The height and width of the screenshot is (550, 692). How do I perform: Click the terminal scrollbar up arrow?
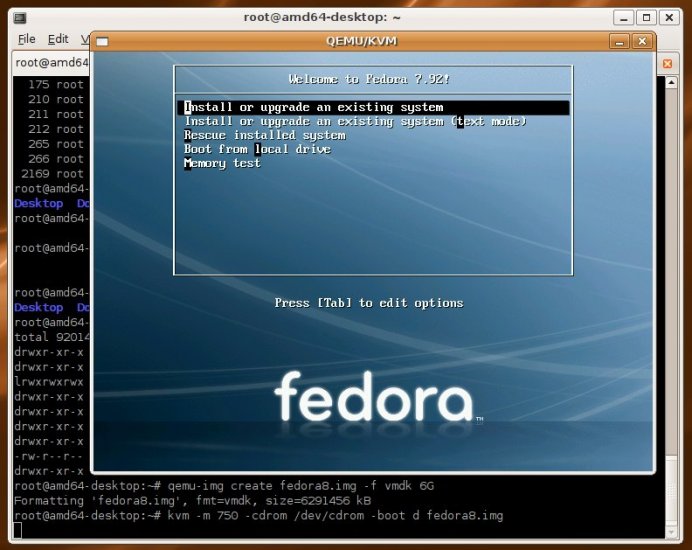671,83
